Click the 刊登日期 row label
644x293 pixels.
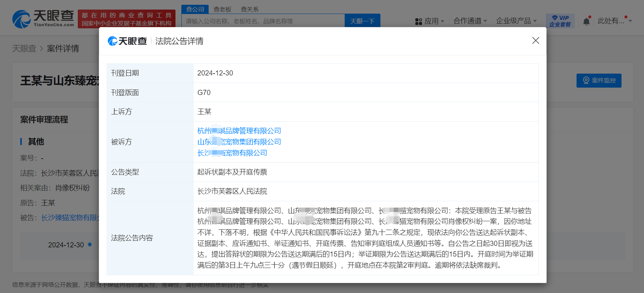(x=125, y=73)
